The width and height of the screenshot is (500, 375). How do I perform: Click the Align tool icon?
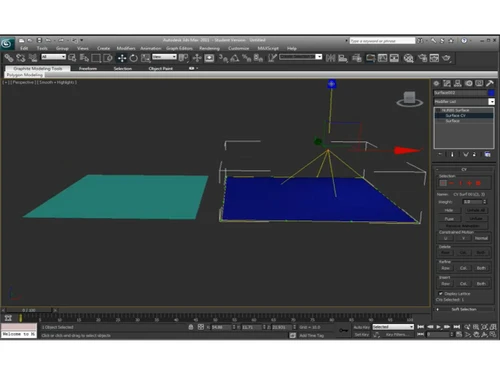[343, 58]
